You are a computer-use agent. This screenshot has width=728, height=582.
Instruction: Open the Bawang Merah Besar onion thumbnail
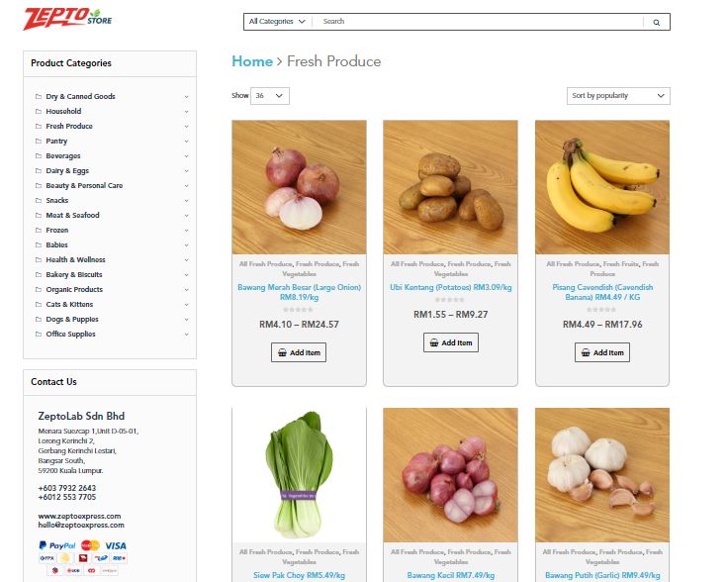coord(299,187)
